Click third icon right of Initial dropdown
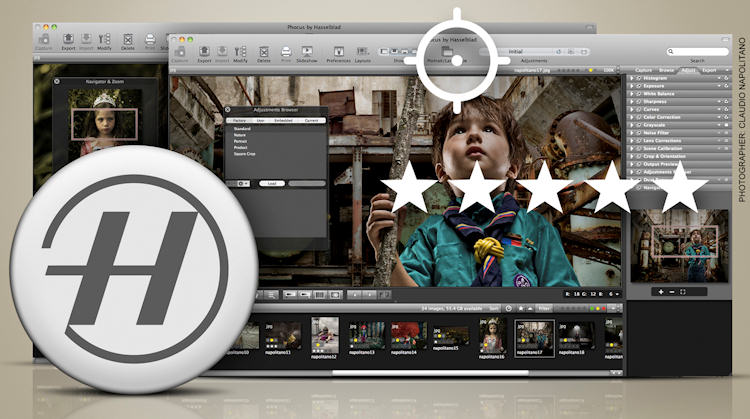 (584, 51)
